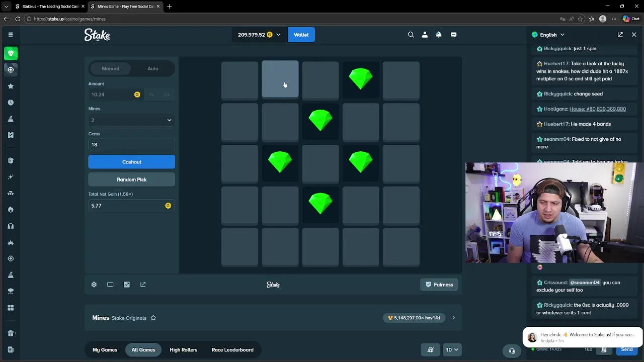
Task: Open the clock recent sidebar icon
Action: coord(11,103)
